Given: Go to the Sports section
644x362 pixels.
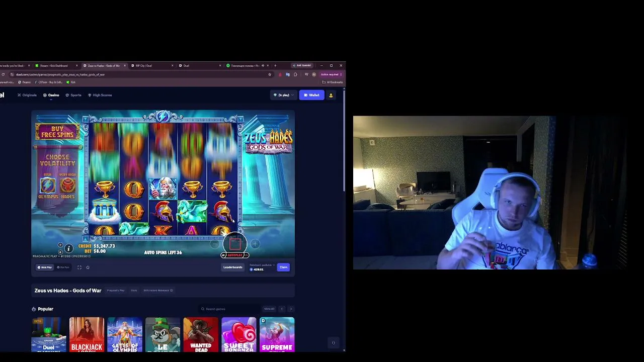Looking at the screenshot, I should click(73, 95).
